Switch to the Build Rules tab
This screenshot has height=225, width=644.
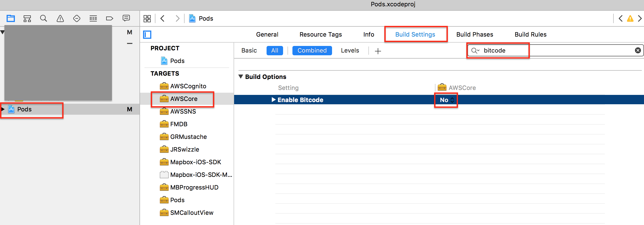coord(530,34)
